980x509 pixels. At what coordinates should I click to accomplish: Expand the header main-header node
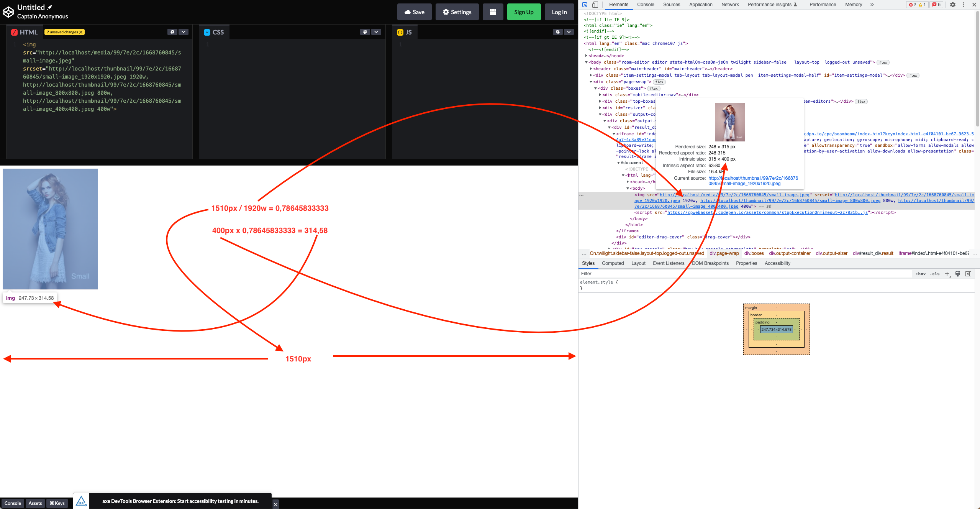(x=591, y=69)
